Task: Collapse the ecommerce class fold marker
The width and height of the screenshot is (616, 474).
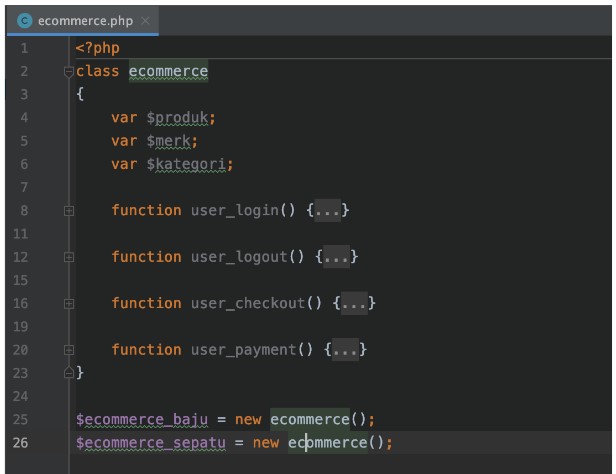Action: (x=68, y=72)
